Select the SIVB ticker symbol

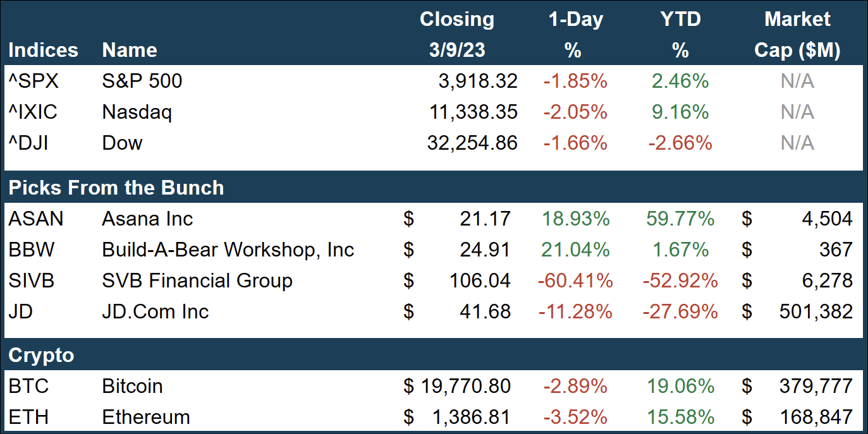click(x=32, y=280)
